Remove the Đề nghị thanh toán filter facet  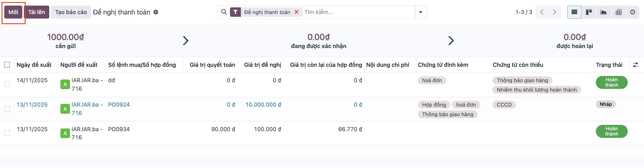(297, 12)
